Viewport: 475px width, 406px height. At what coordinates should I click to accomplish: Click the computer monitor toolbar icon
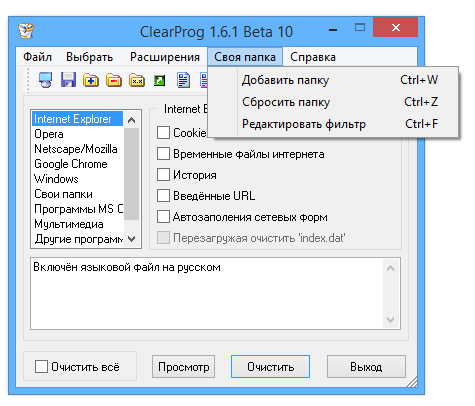(x=45, y=80)
